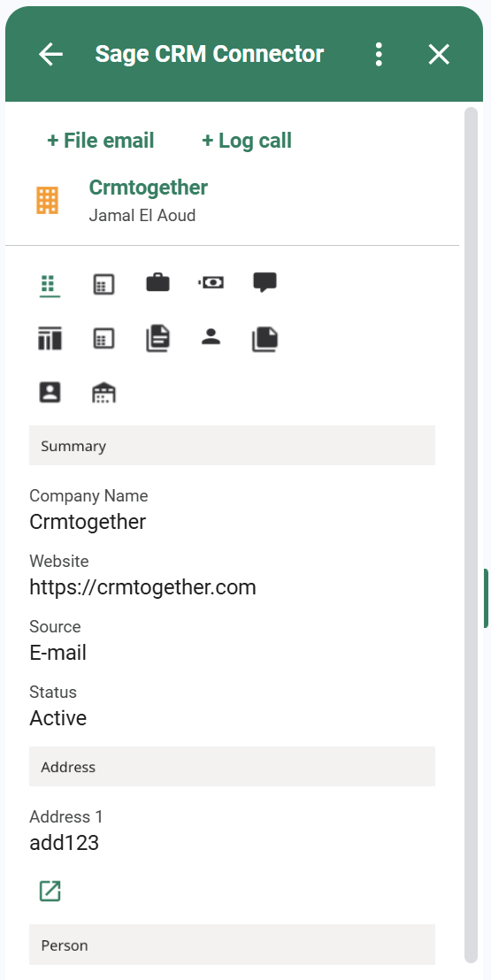Open the Crmtogether company link
The width and height of the screenshot is (491, 980).
pos(149,187)
